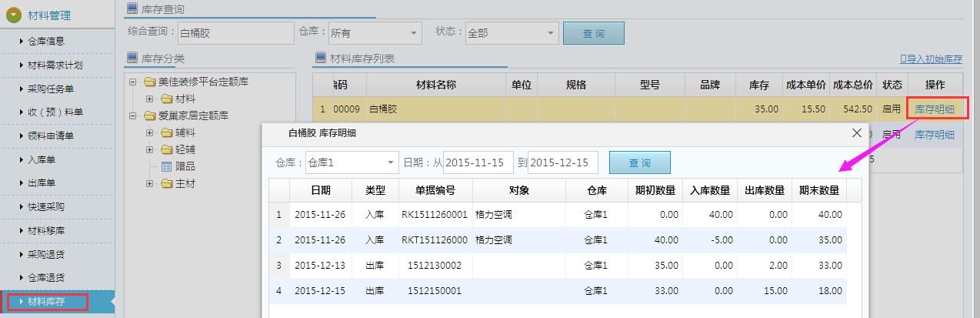The height and width of the screenshot is (318, 980).
Task: Open the 仓库 dropdown showing 所有
Action: pyautogui.click(x=415, y=33)
